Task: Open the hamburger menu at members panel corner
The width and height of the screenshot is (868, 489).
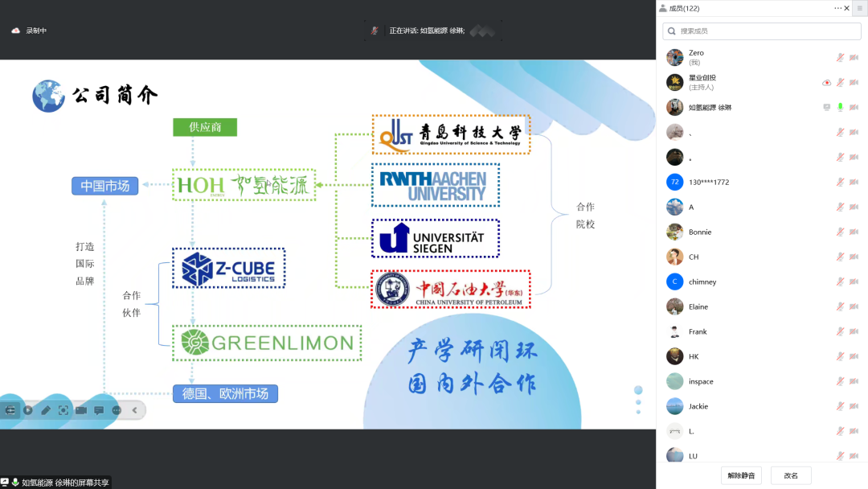Action: [860, 8]
